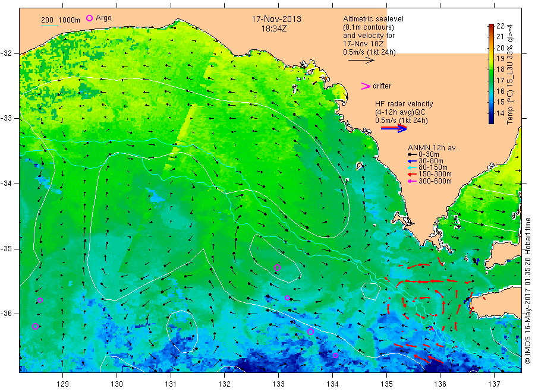Click the black arrow beside 0-30m
The height and width of the screenshot is (392, 535).
[412, 155]
